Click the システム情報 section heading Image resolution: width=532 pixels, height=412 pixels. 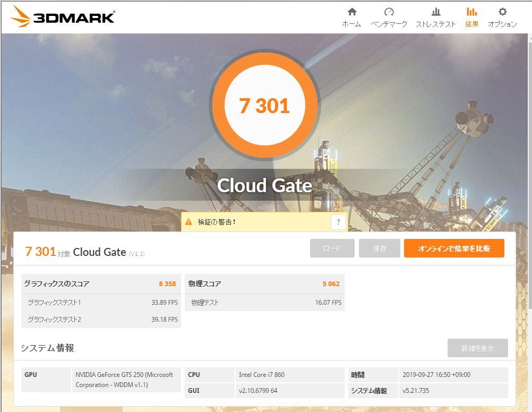pyautogui.click(x=47, y=348)
